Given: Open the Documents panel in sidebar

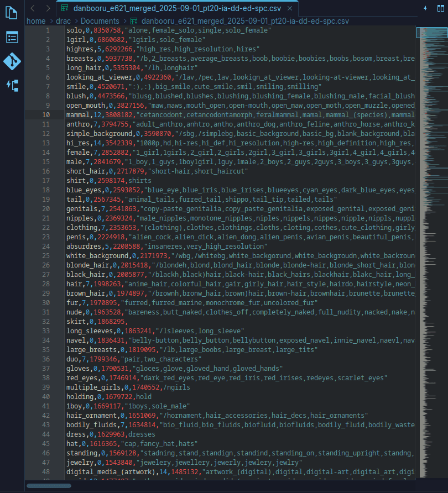Looking at the screenshot, I should click(12, 13).
